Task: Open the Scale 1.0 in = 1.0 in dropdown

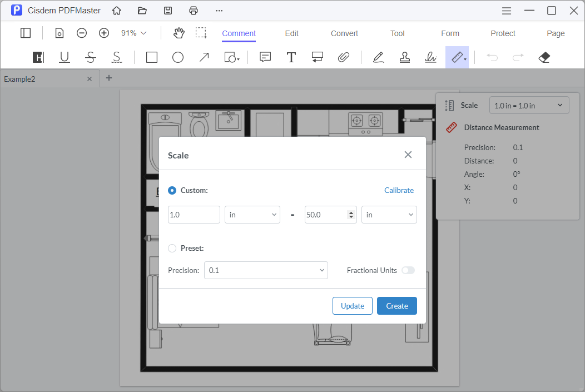Action: 529,106
